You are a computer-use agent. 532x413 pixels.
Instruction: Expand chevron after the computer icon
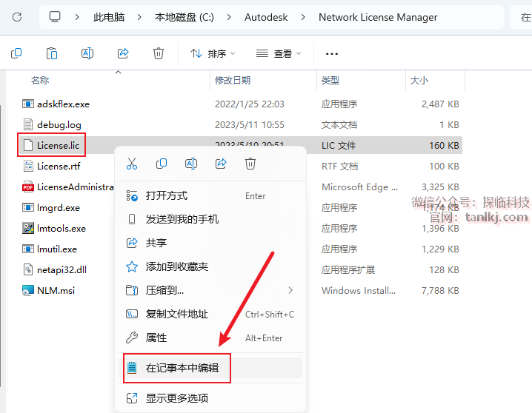point(77,17)
